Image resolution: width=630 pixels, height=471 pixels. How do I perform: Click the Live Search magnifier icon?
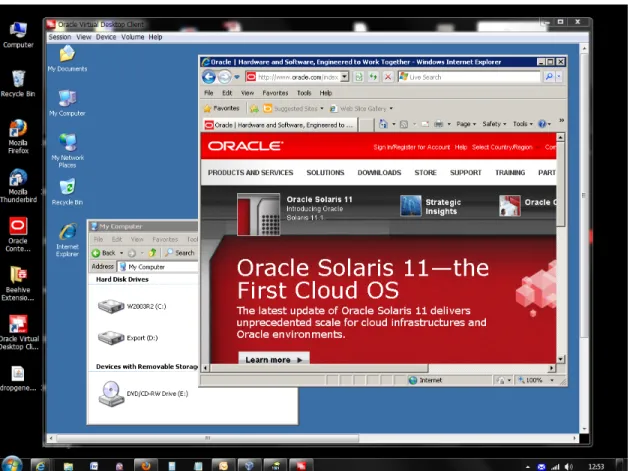tap(549, 77)
